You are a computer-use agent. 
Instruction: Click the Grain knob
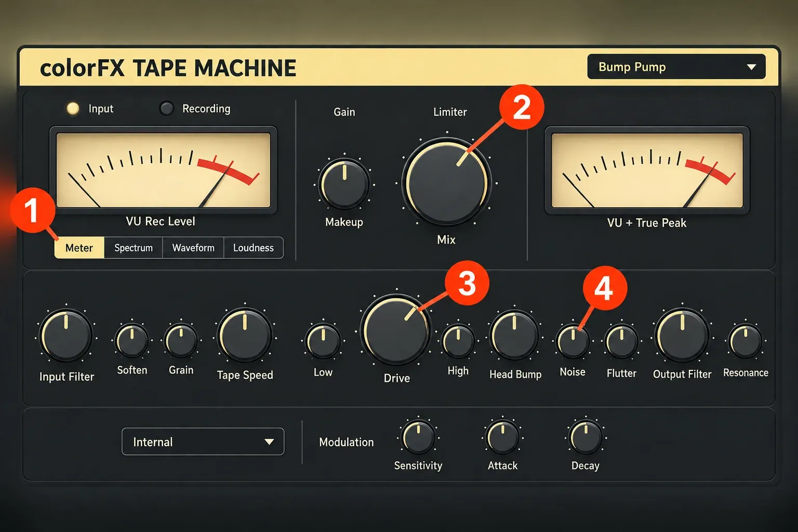(x=181, y=340)
